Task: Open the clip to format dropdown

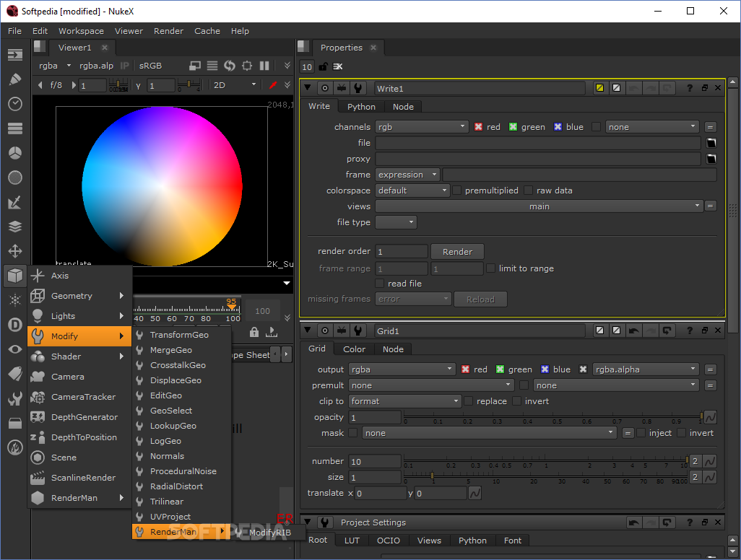Action: (x=404, y=401)
